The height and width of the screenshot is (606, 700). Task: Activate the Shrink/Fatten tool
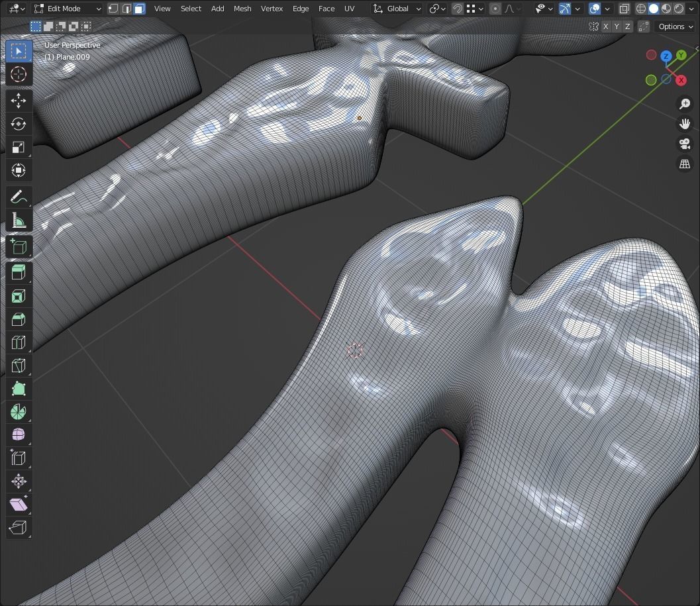(x=19, y=481)
